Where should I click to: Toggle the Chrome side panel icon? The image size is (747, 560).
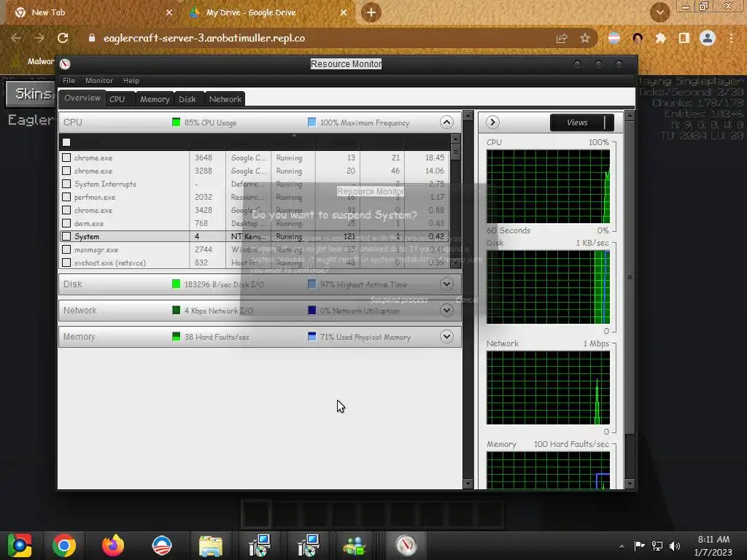(684, 38)
